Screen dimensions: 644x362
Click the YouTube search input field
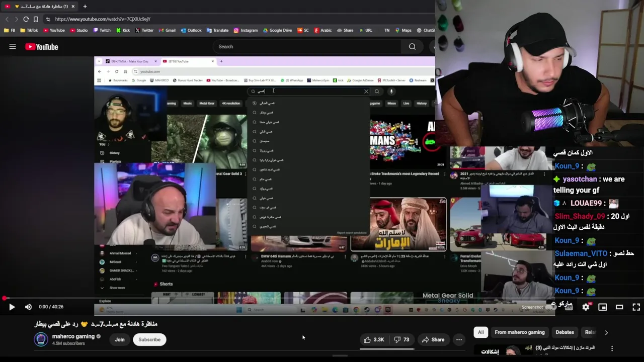coord(307,47)
